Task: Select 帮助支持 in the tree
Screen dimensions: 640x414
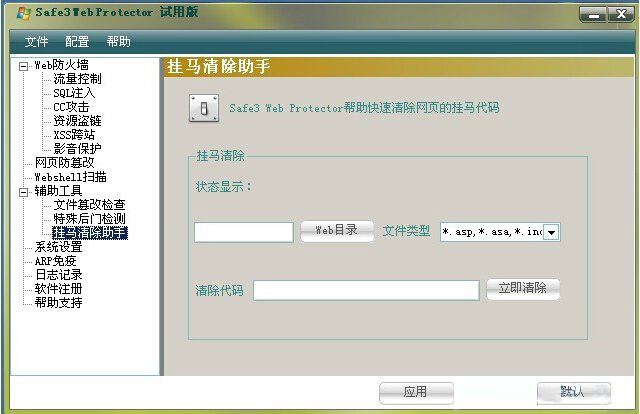Action: (58, 302)
